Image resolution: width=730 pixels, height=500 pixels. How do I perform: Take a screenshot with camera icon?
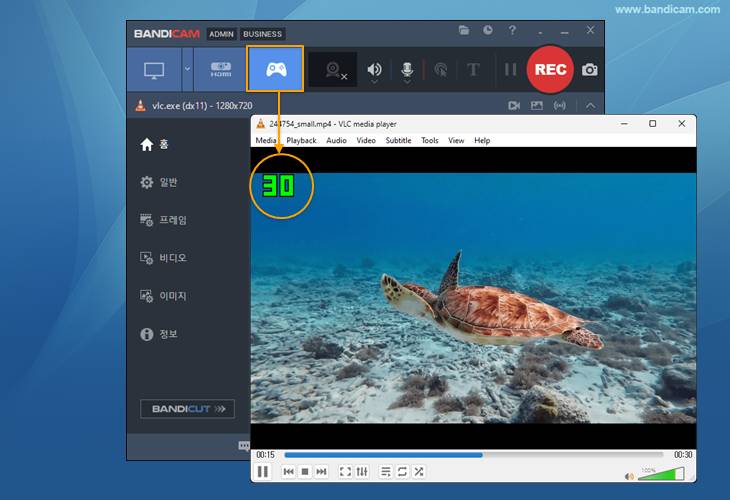point(590,70)
